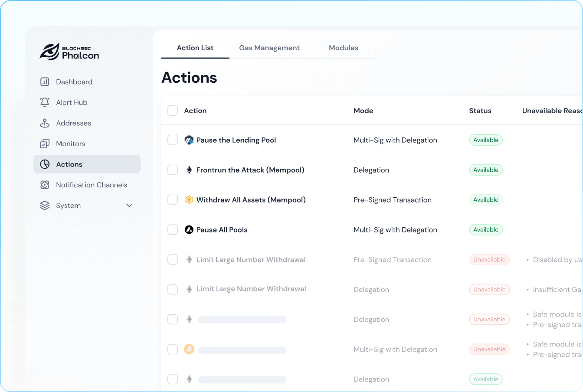Click the Pause the Lending Pool icon
This screenshot has height=392, width=583.
coord(189,140)
